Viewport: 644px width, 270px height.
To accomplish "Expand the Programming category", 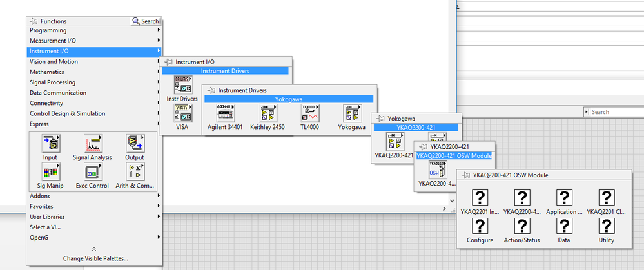I will coord(95,30).
